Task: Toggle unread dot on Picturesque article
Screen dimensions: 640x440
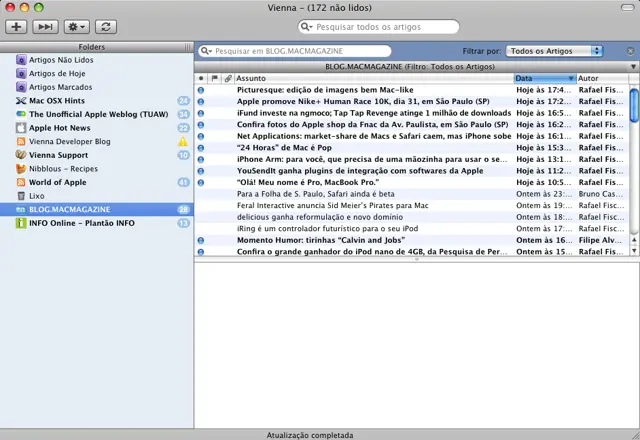Action: tap(201, 90)
